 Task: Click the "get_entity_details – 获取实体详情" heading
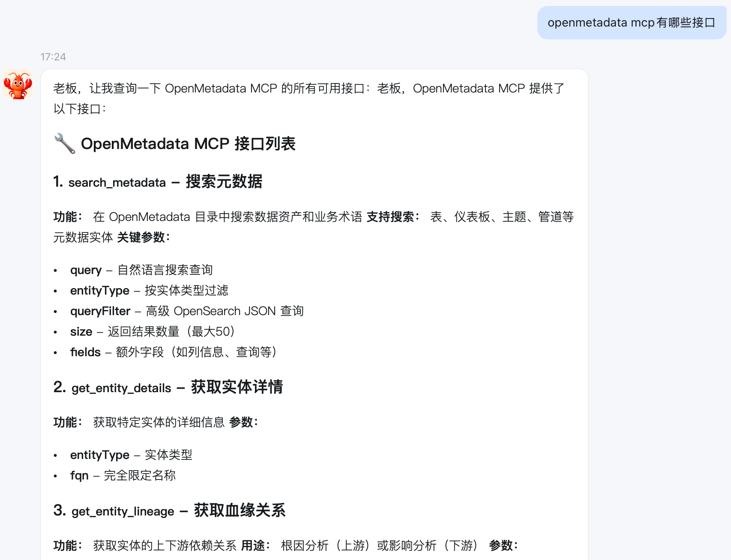pos(168,387)
